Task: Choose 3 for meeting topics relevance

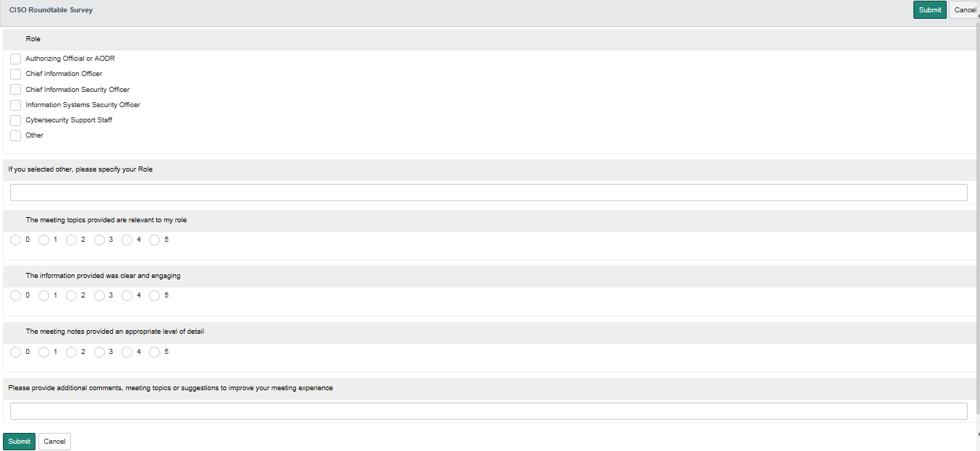Action: 99,240
